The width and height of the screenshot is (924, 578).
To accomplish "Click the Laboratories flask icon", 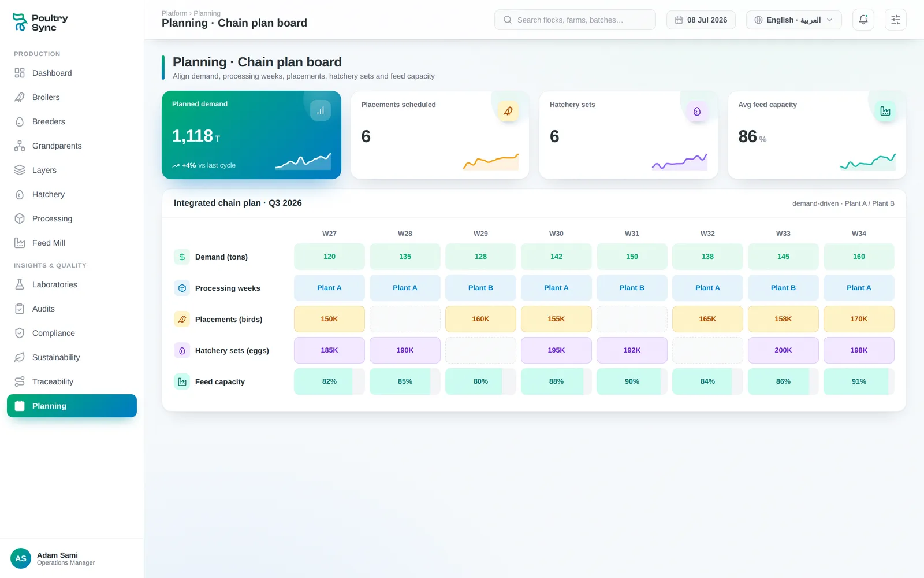I will pyautogui.click(x=20, y=284).
